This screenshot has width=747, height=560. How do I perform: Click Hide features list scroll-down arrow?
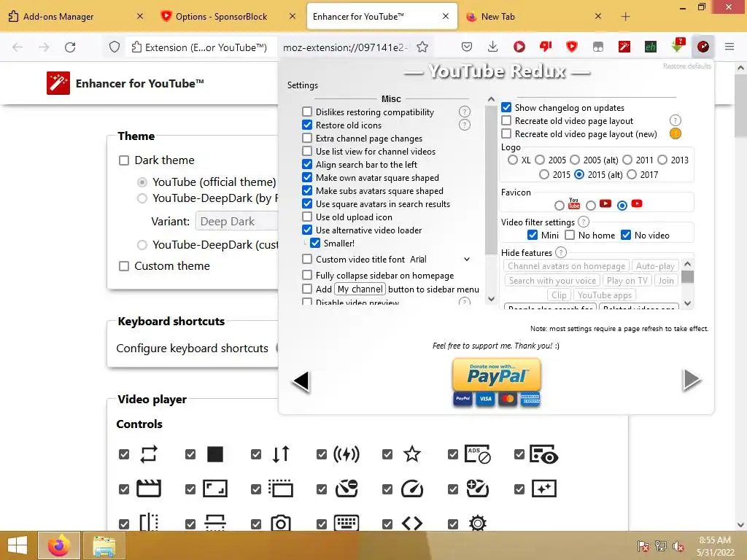[x=687, y=303]
